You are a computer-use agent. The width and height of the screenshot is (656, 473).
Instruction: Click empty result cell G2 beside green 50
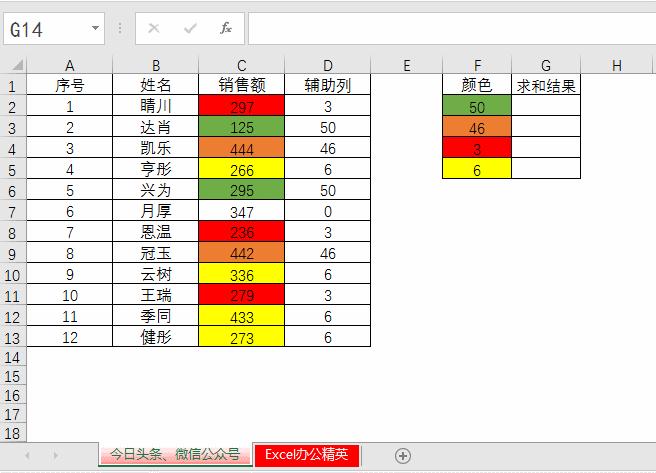(546, 106)
